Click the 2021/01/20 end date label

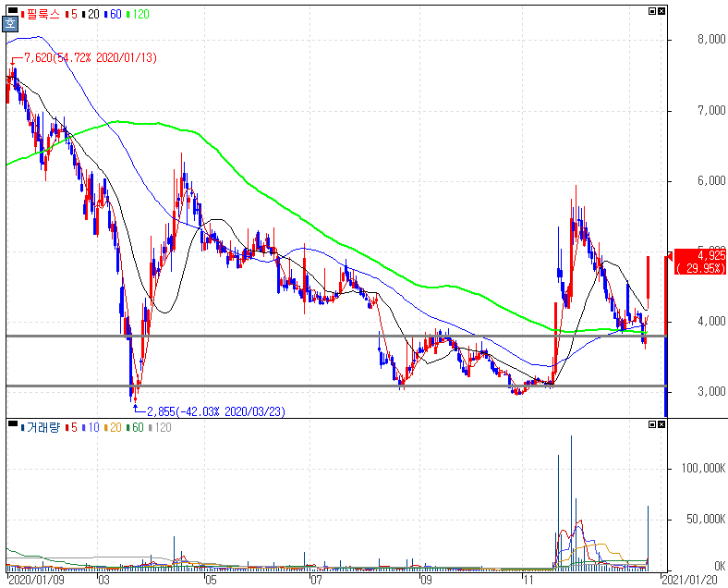click(690, 580)
